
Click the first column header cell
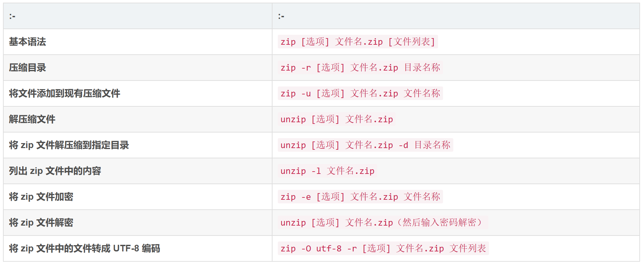138,16
